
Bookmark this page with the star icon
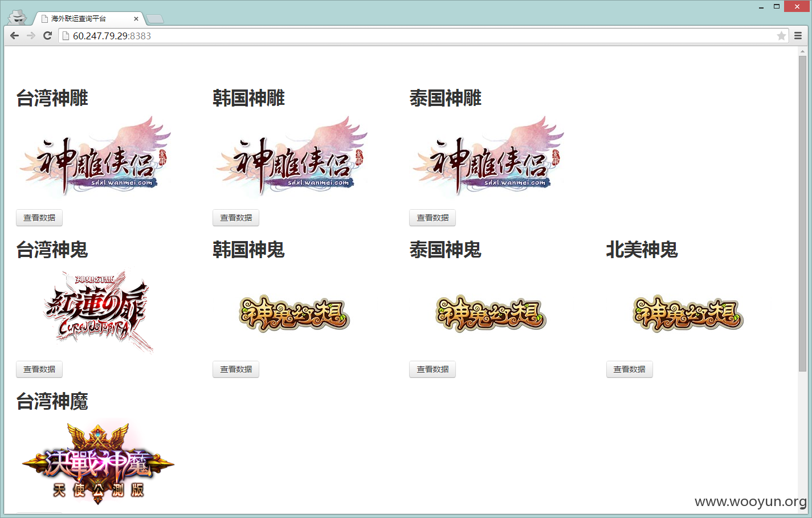click(x=781, y=36)
